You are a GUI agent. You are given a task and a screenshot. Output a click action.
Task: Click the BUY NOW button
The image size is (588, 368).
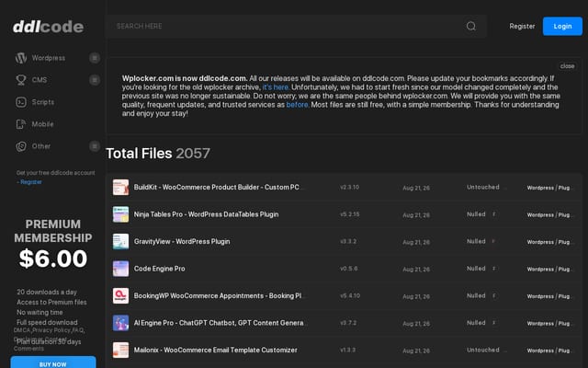[53, 362]
